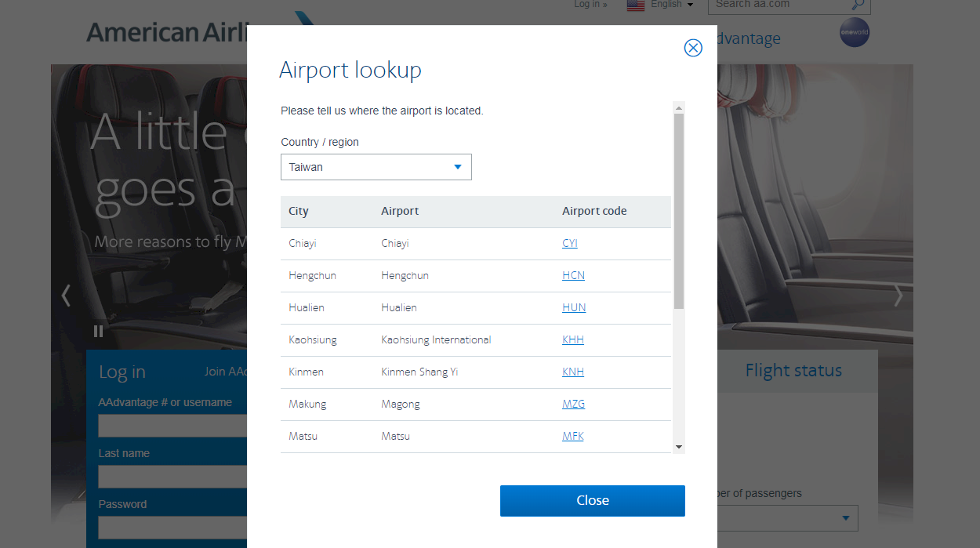Open the Country / region dropdown

click(x=376, y=167)
